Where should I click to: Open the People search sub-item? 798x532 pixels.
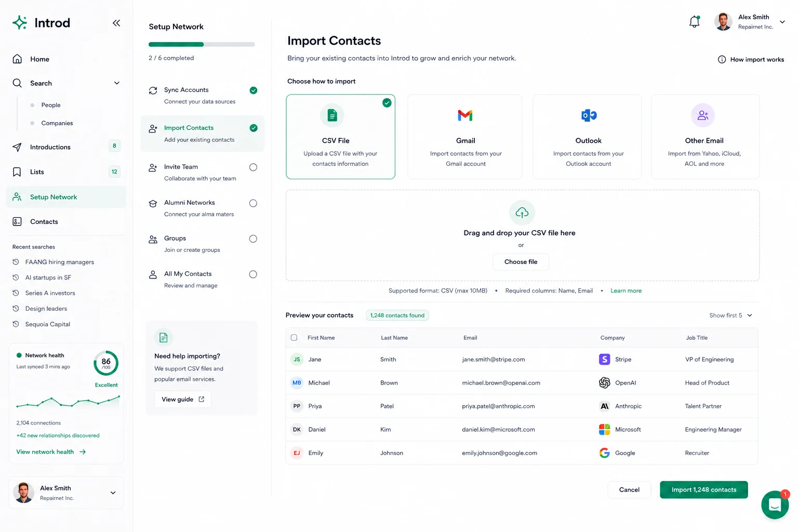tap(51, 105)
